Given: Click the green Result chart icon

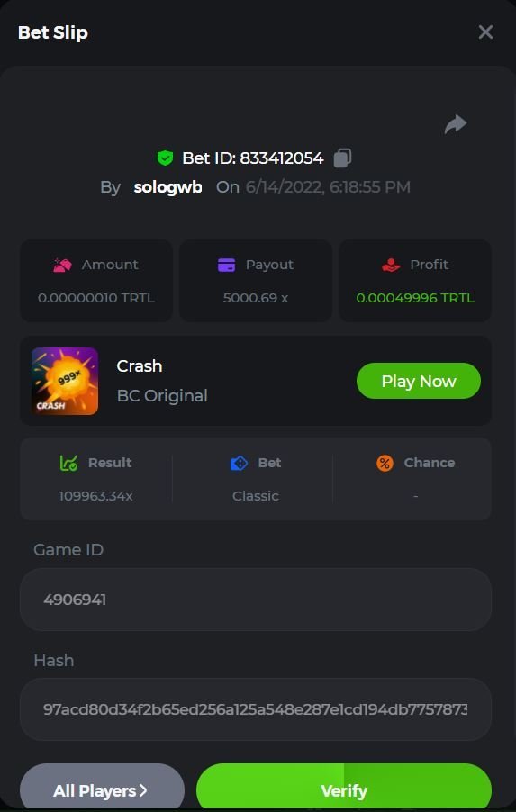Looking at the screenshot, I should pyautogui.click(x=69, y=463).
